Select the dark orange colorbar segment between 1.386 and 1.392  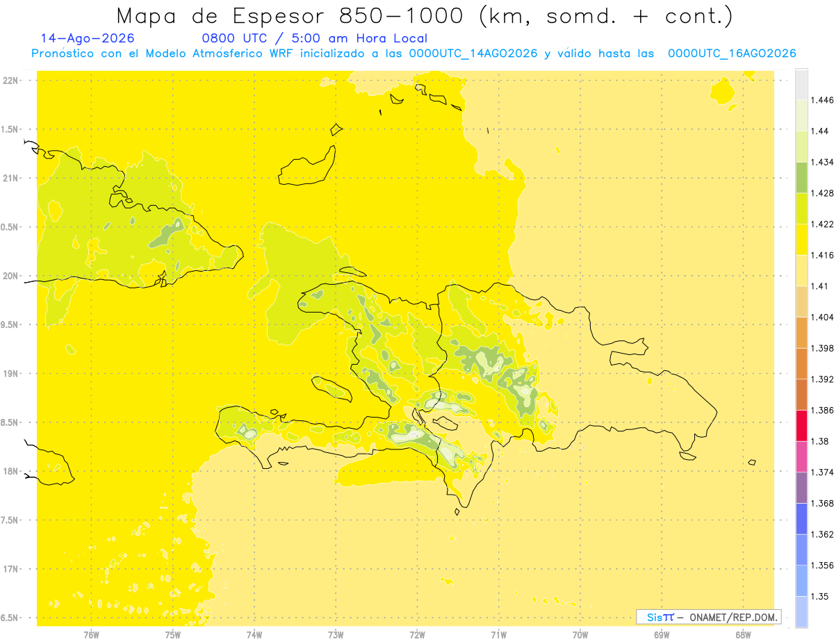pos(801,395)
